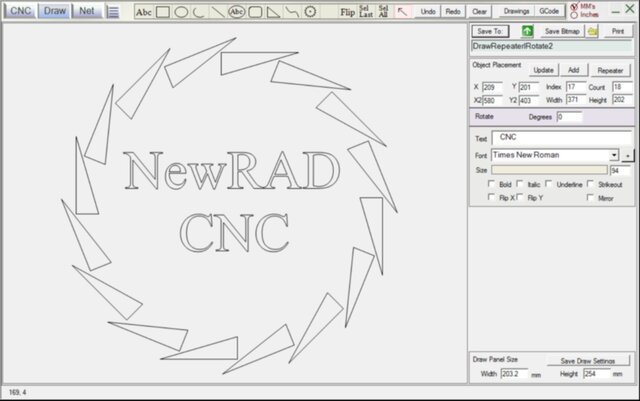Select the freehand curve tool

click(x=292, y=12)
